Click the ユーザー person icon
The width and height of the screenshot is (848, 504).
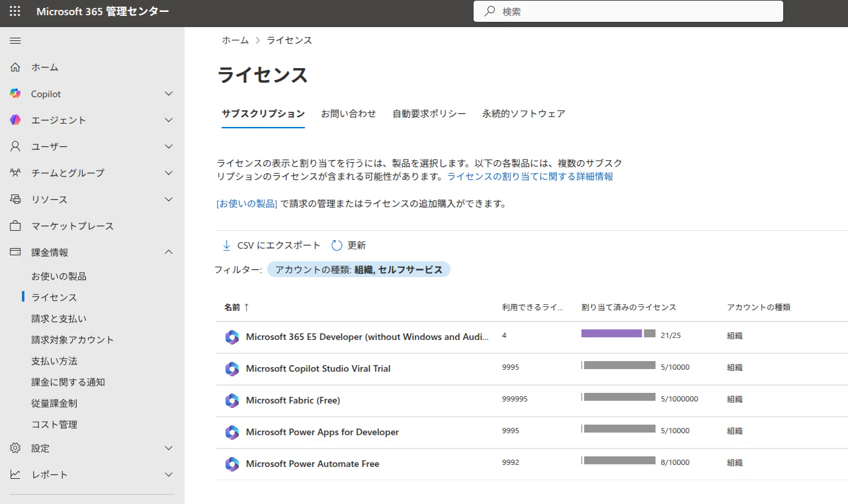15,146
